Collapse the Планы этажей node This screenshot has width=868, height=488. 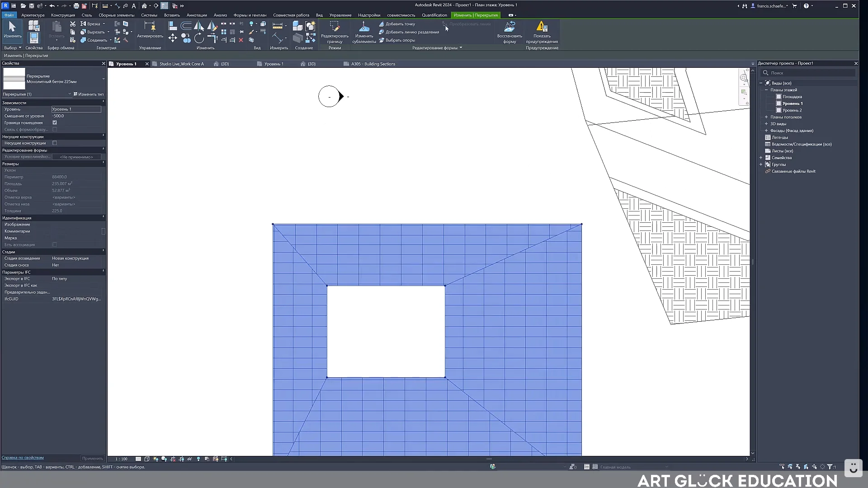[766, 90]
